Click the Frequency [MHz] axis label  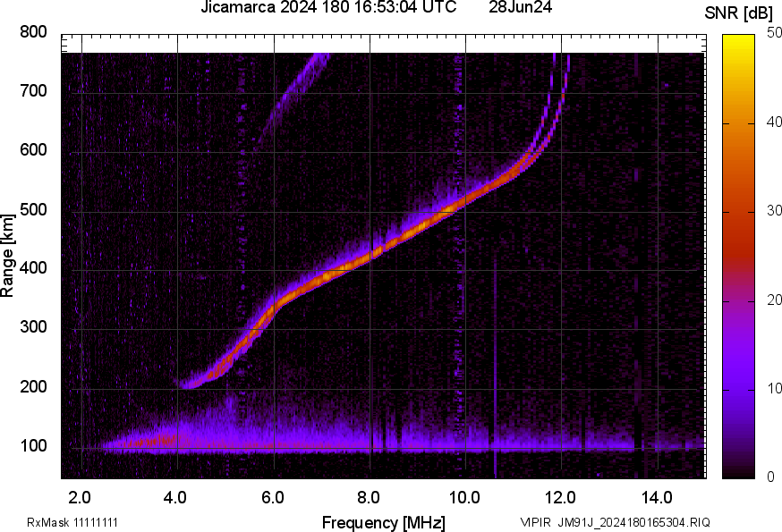tap(383, 522)
